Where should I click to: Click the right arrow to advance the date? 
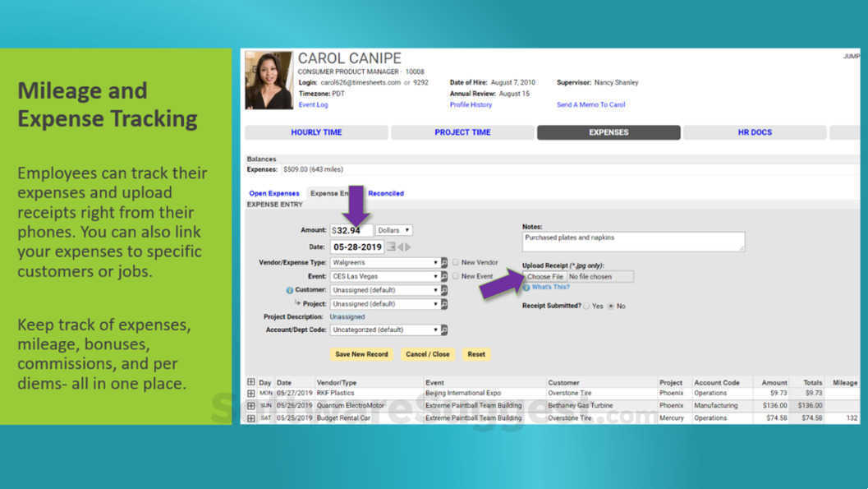pyautogui.click(x=407, y=246)
